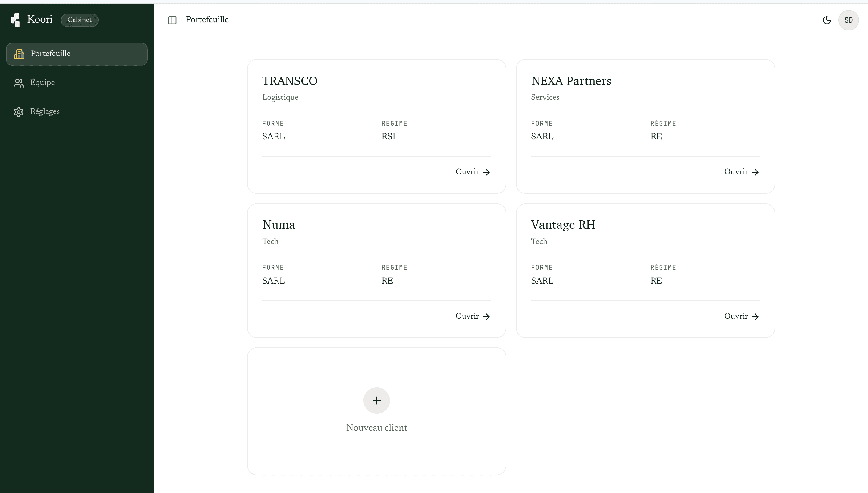
Task: Select Portefeuille in the sidebar
Action: click(77, 54)
